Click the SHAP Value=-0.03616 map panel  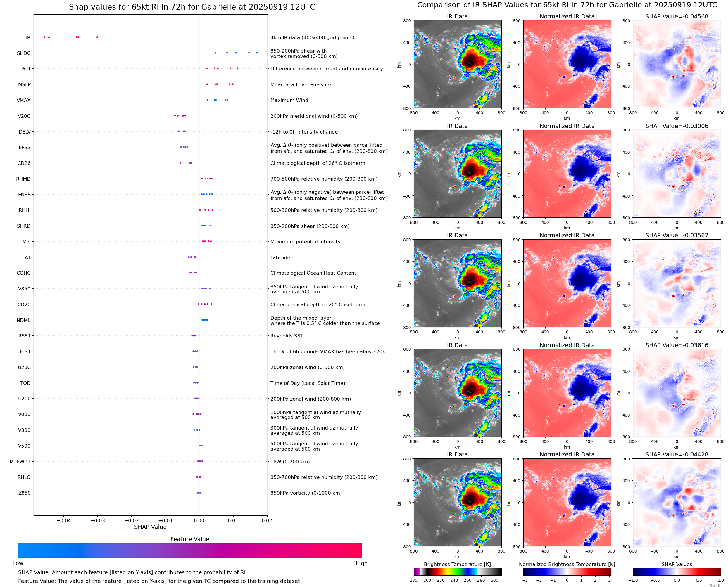[x=677, y=393]
